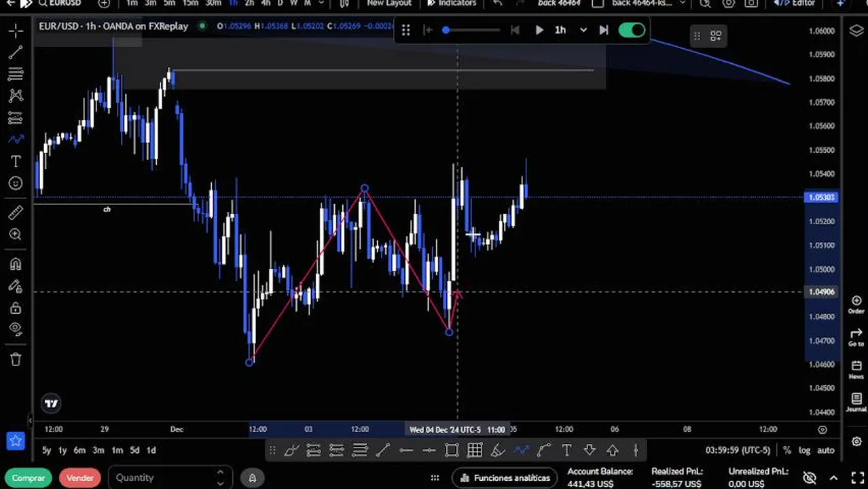Open the Journal panel
This screenshot has width=868, height=489.
coord(856,403)
